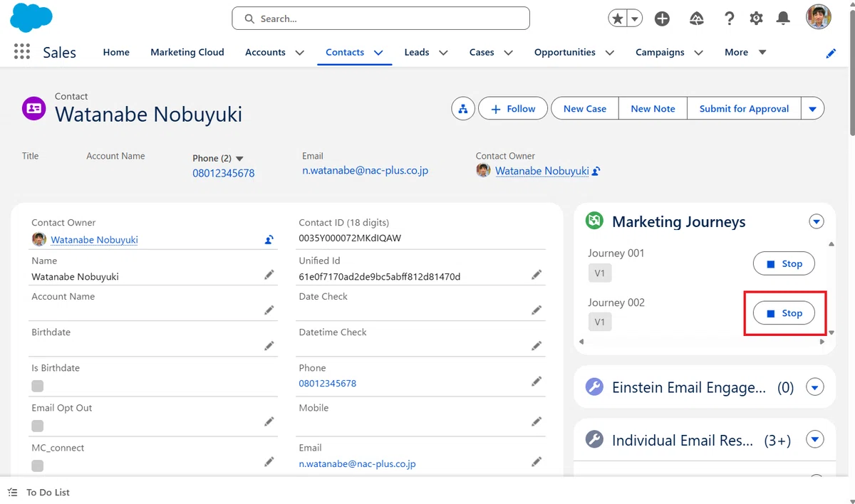Screen dimensions: 855x504
Task: Open the Trailhead guidance icon
Action: click(697, 19)
